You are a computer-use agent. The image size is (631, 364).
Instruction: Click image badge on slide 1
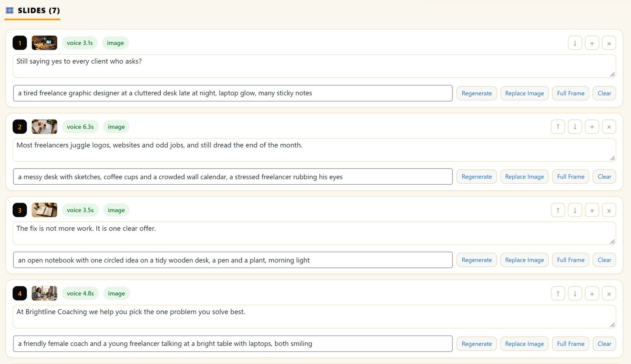(115, 43)
